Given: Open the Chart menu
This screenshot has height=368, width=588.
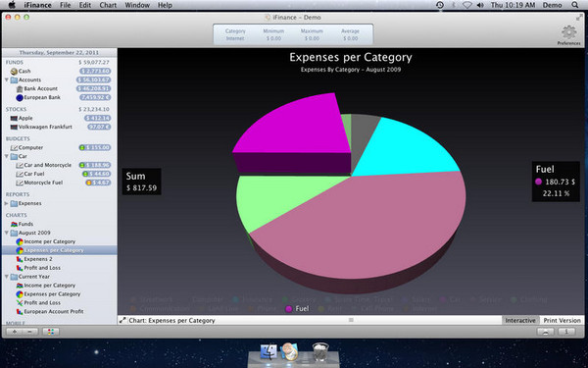Looking at the screenshot, I should point(108,5).
